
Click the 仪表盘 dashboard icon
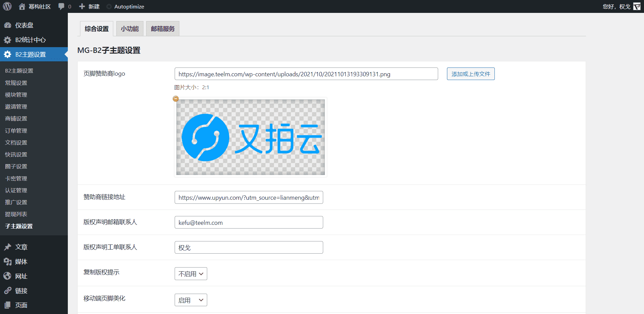coord(7,25)
